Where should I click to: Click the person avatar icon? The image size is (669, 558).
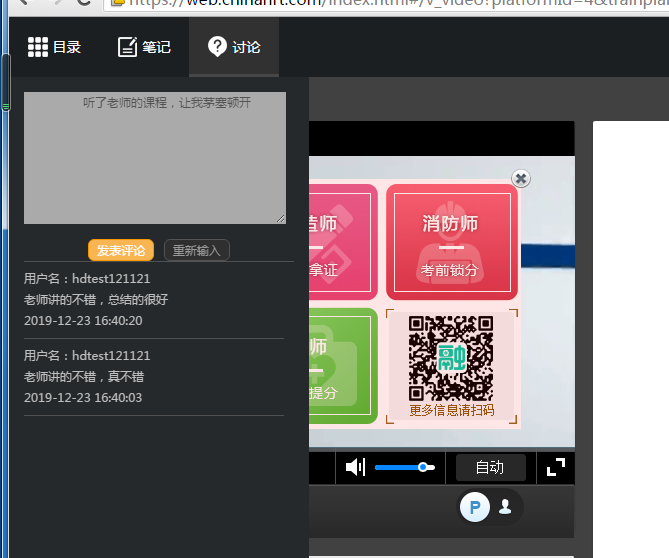point(505,507)
